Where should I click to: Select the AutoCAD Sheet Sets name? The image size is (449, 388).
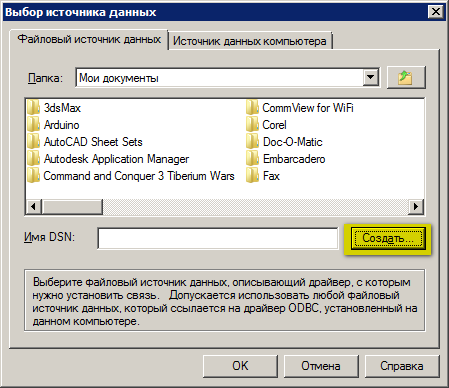93,142
